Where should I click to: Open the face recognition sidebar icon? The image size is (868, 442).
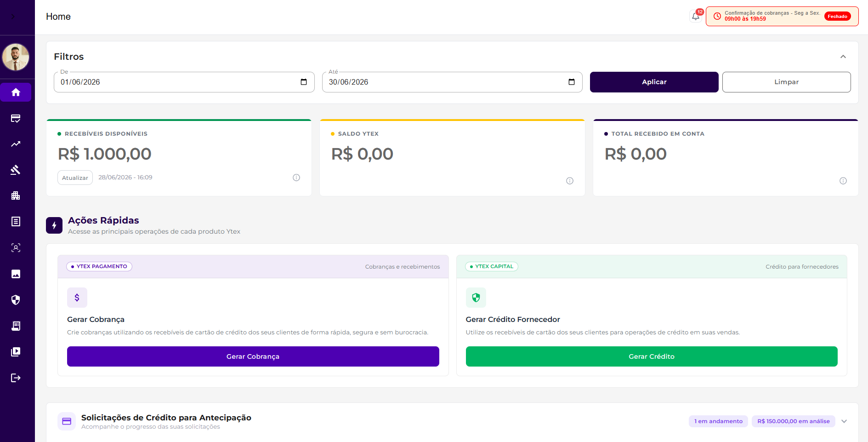point(16,248)
